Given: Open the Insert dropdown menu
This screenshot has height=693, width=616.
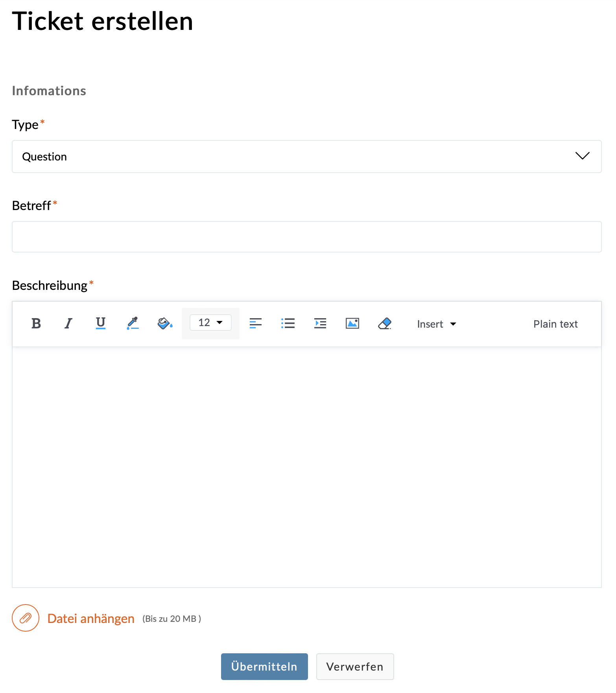Looking at the screenshot, I should 437,324.
